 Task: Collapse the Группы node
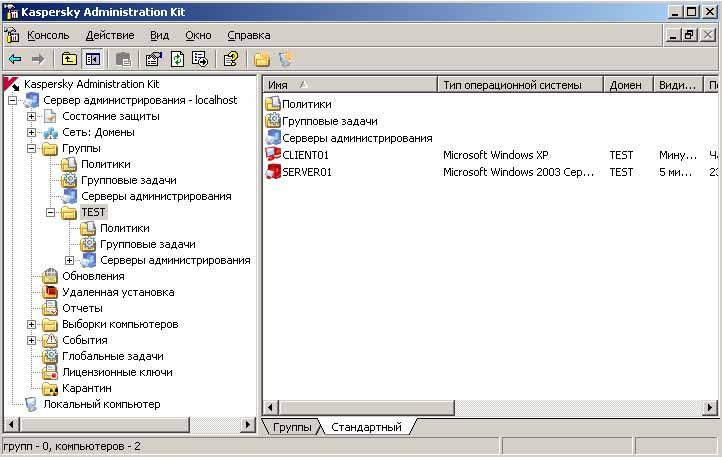[x=31, y=148]
